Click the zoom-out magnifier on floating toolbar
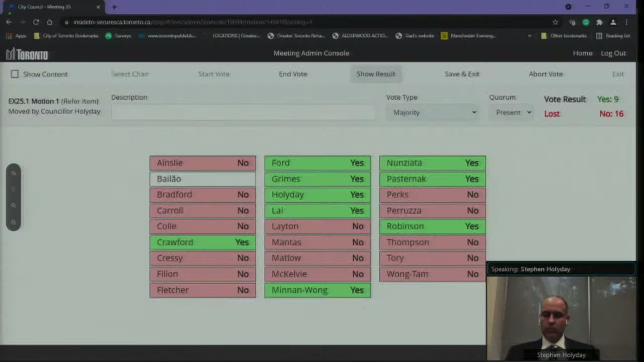Image resolution: width=644 pixels, height=362 pixels. click(14, 222)
